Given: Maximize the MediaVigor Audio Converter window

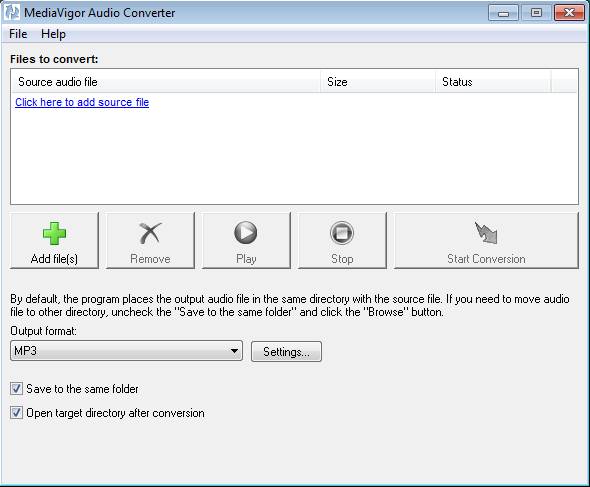Looking at the screenshot, I should (x=536, y=13).
